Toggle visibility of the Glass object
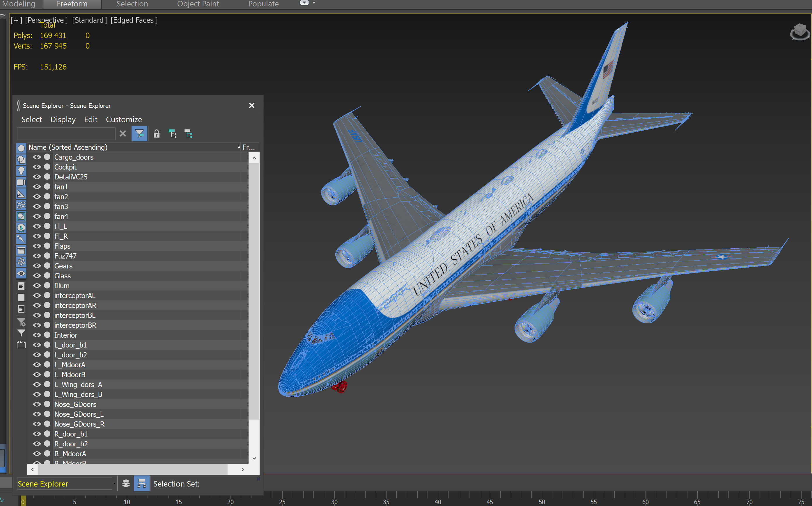 click(36, 276)
